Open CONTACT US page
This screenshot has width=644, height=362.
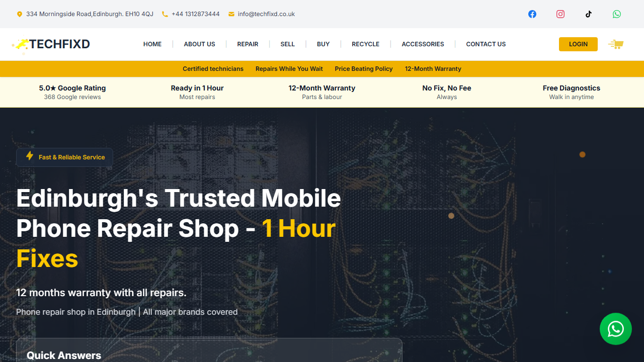486,44
